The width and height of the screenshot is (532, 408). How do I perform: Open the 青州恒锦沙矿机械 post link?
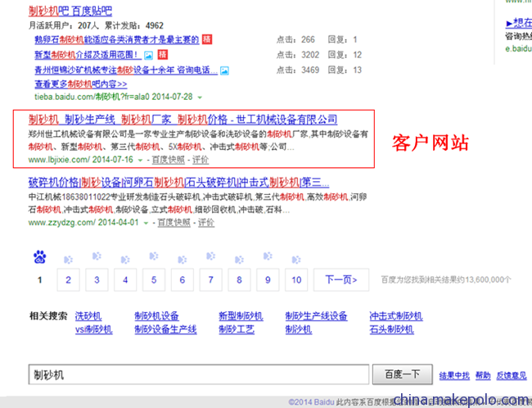coord(126,70)
